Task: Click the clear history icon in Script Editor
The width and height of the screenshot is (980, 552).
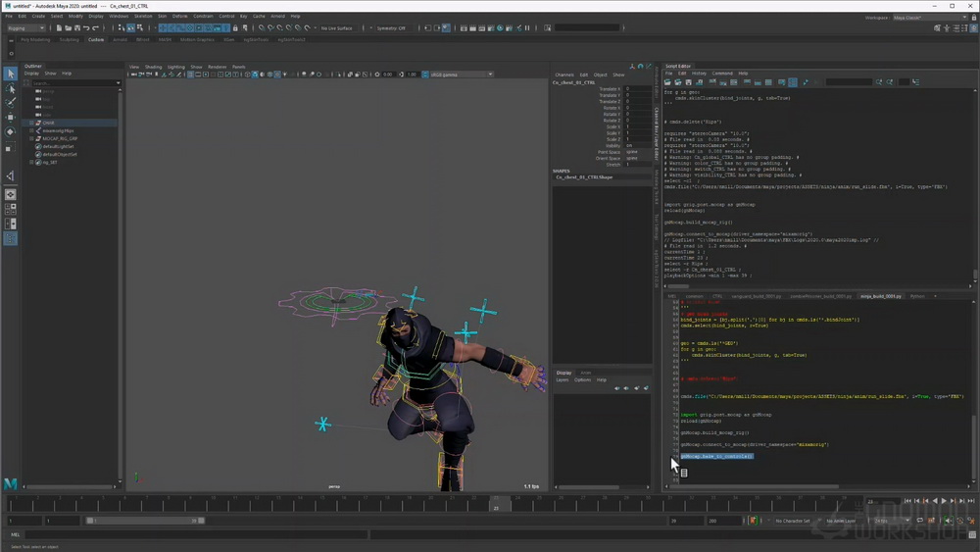Action: (712, 82)
